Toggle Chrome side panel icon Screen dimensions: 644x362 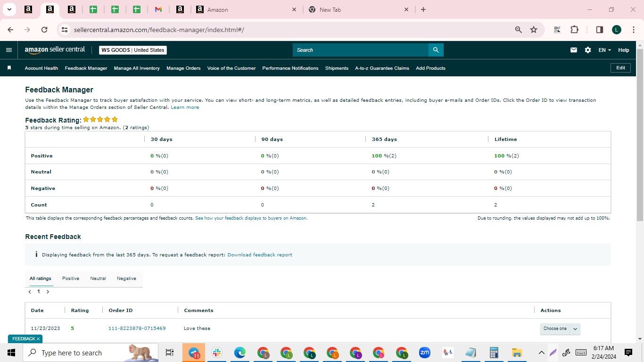tap(600, 30)
